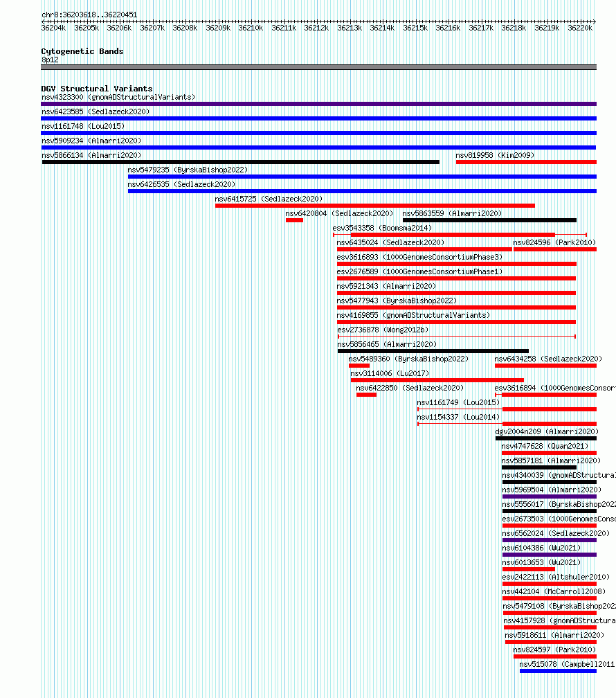Open nsv4747628 (Quan2021) variant

(545, 446)
